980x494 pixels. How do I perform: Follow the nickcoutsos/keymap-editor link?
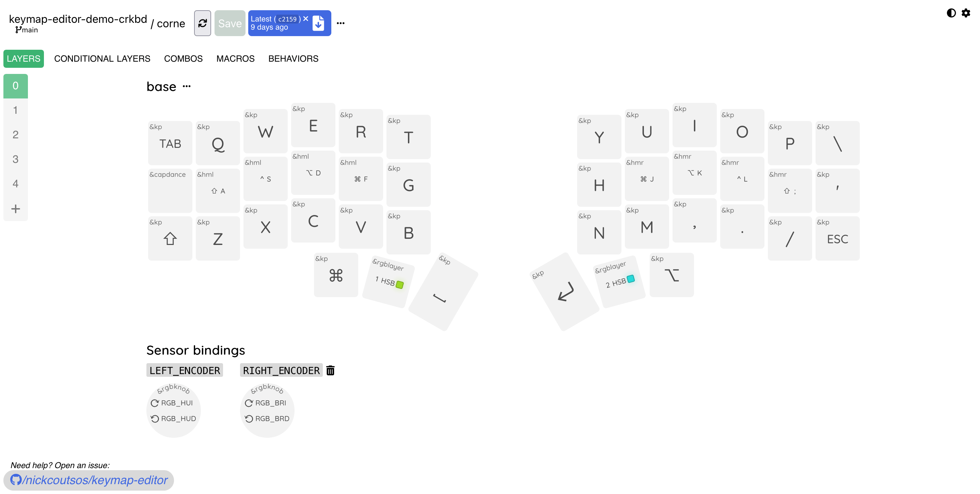click(94, 480)
